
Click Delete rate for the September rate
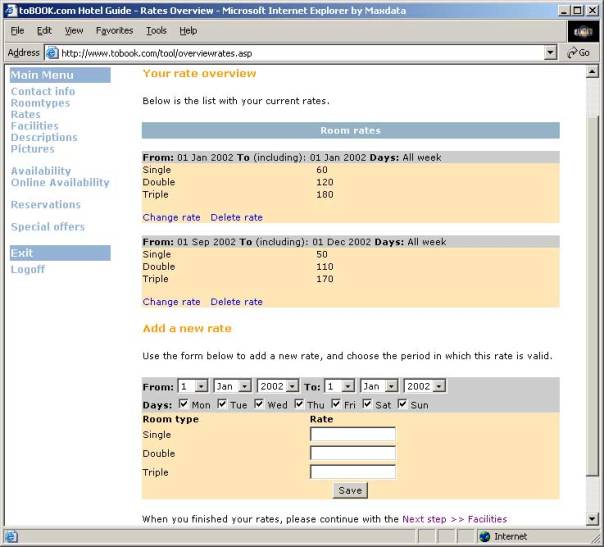click(x=236, y=302)
